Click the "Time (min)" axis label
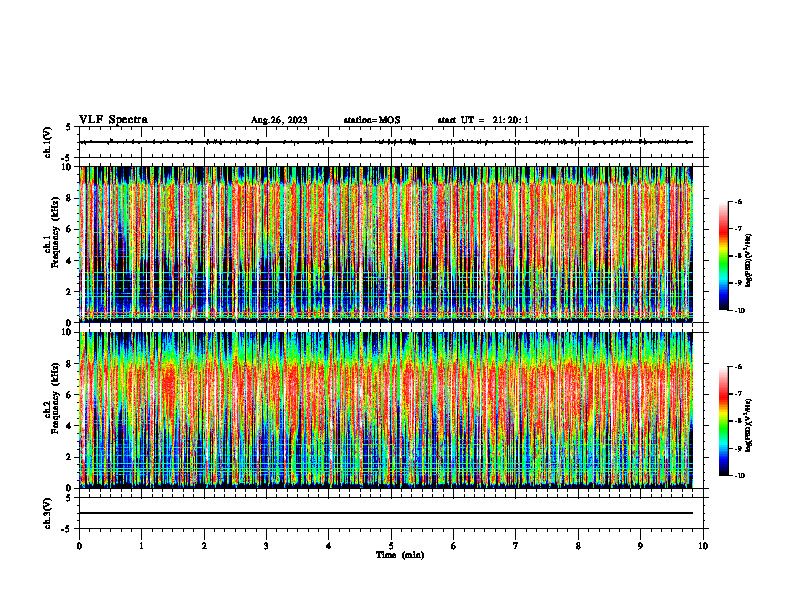The width and height of the screenshot is (792, 612). coord(400,555)
